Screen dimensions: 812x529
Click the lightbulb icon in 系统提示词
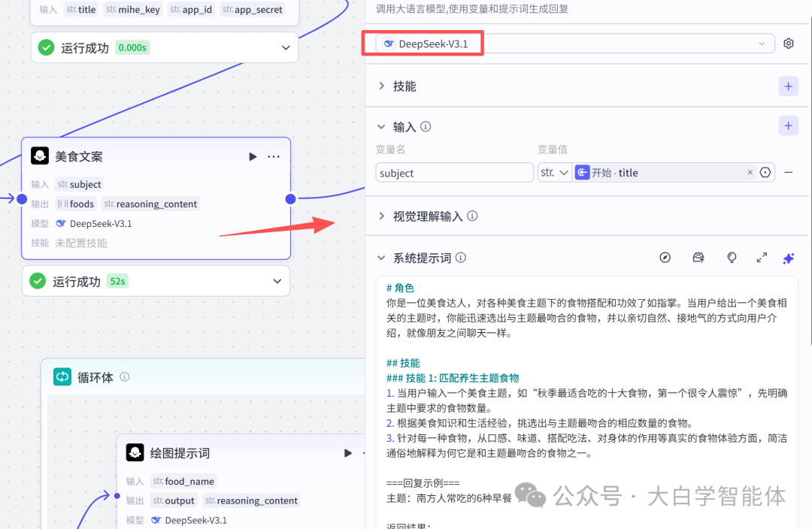click(732, 257)
